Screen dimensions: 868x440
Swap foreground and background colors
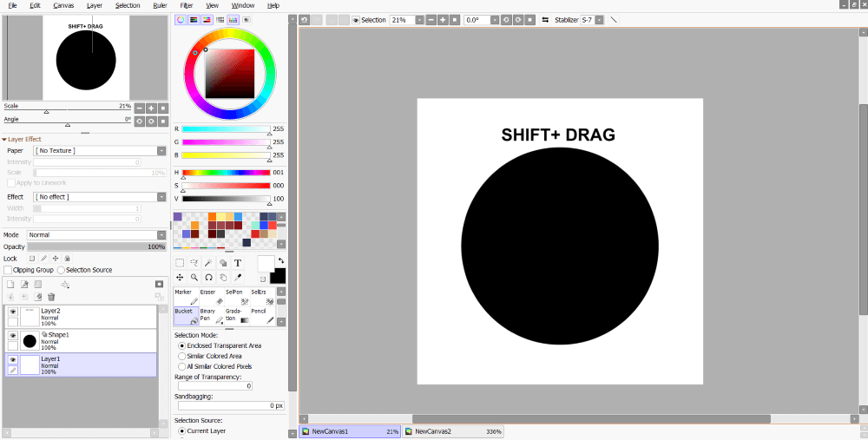pyautogui.click(x=281, y=260)
